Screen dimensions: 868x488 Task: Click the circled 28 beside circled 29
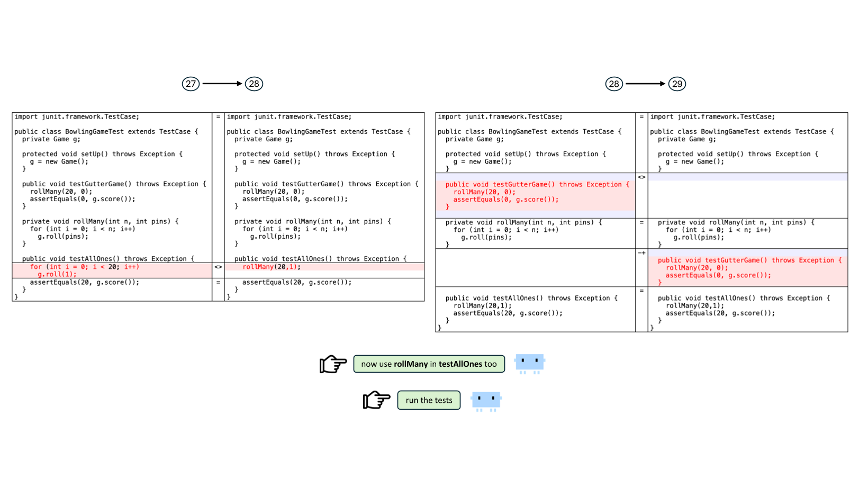click(614, 84)
